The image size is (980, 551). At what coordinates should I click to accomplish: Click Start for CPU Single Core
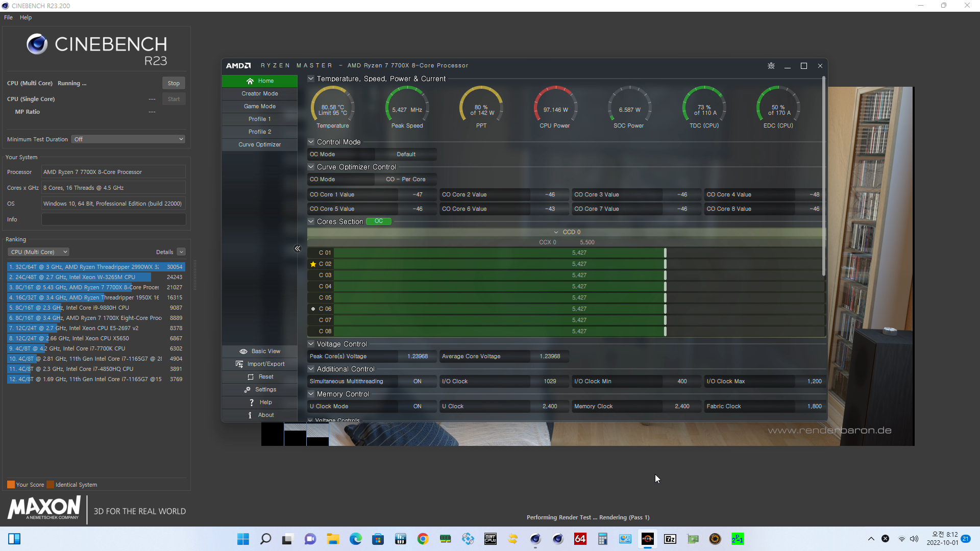coord(174,99)
